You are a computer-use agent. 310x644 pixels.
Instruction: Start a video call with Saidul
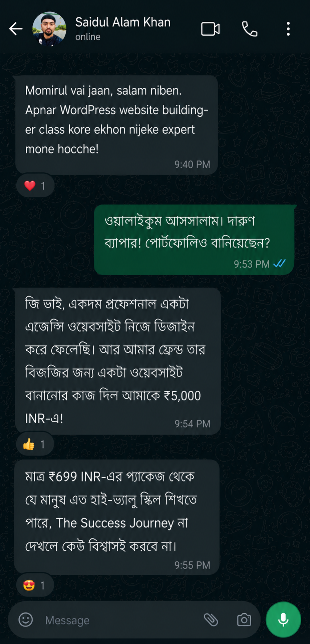210,29
